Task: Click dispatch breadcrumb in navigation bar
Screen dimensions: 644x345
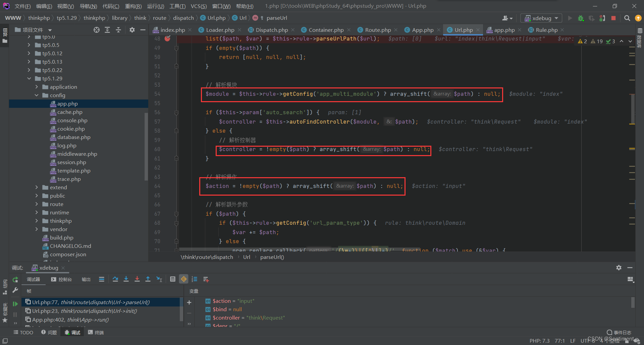Action: [183, 18]
